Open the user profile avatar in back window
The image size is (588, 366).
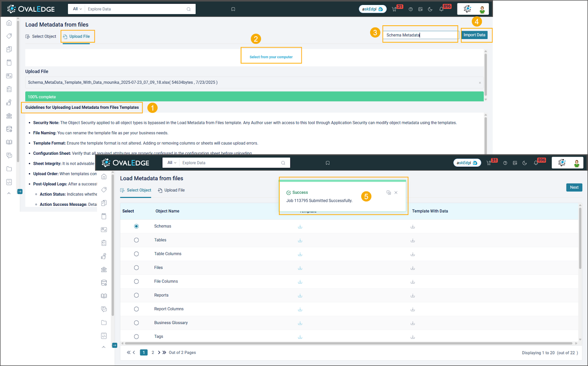482,9
